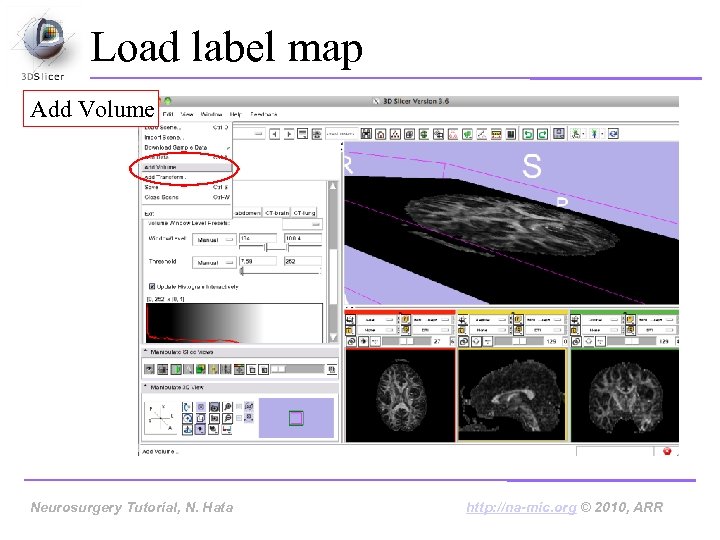Open the Window/Level Manual dropdown
This screenshot has width=720, height=540.
coord(214,240)
